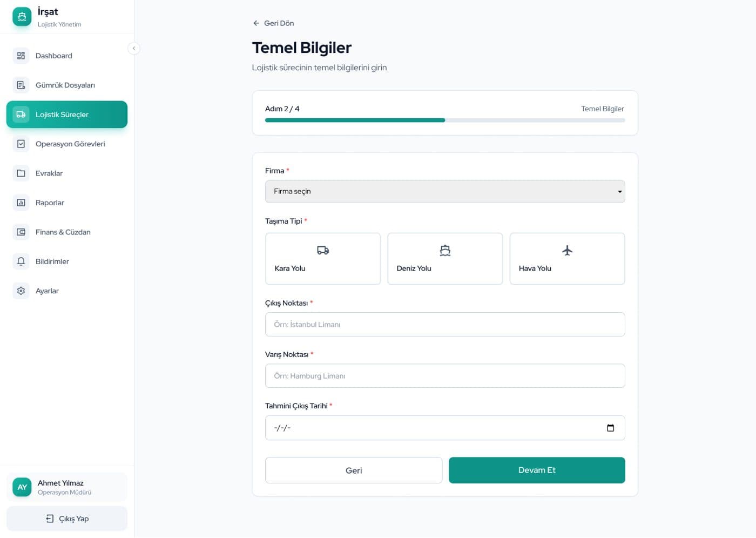Open Operasyon Görevleri checklist icon
Viewport: 756px width, 538px height.
(x=21, y=144)
